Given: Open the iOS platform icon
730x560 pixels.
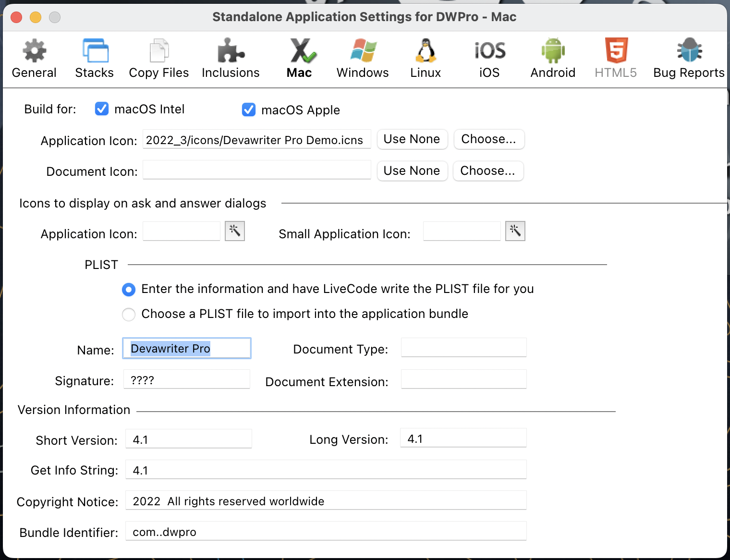Looking at the screenshot, I should tap(490, 50).
